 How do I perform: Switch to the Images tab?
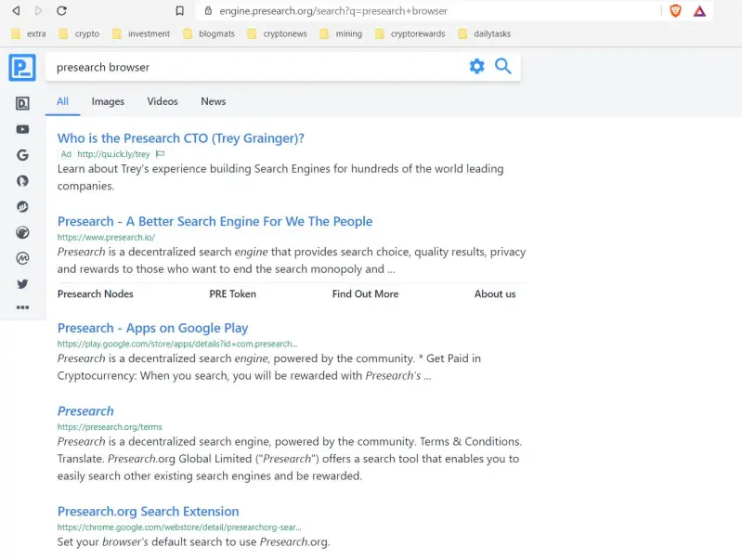point(108,101)
